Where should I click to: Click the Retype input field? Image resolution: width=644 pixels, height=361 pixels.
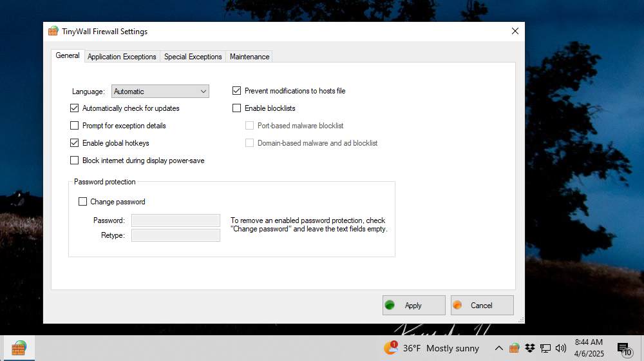click(176, 235)
